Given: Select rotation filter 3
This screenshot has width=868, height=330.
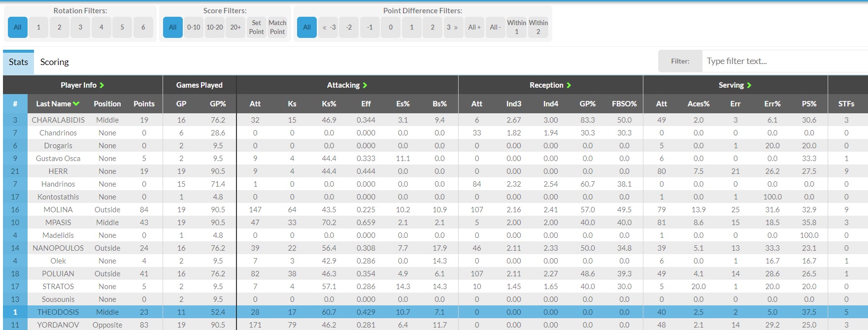Looking at the screenshot, I should pyautogui.click(x=80, y=27).
